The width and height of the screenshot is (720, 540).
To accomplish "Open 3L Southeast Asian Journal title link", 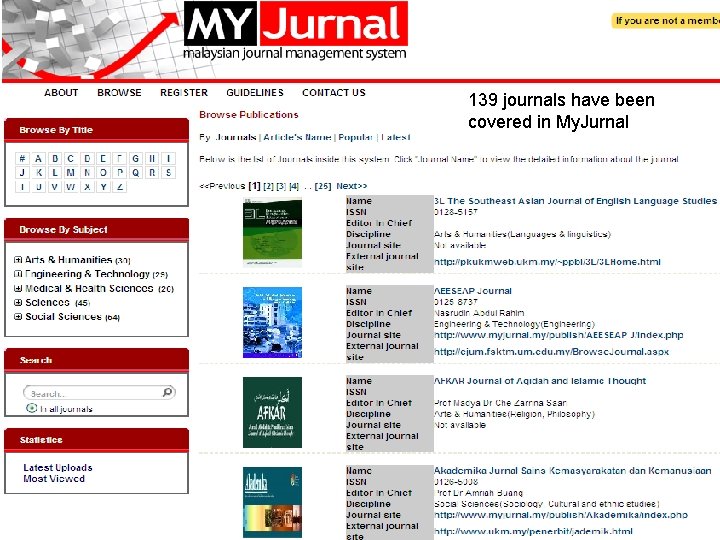I will click(575, 201).
